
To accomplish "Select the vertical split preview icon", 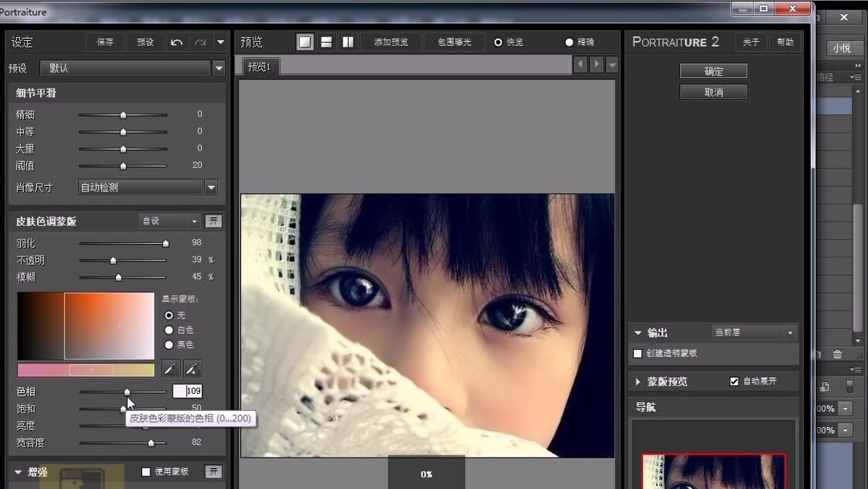I will tap(347, 41).
